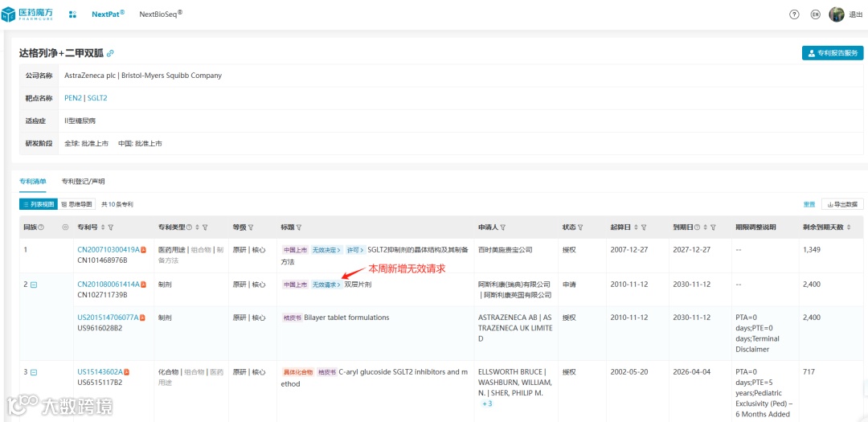Open the NextBioSeq tab
The height and width of the screenshot is (422, 868).
161,14
